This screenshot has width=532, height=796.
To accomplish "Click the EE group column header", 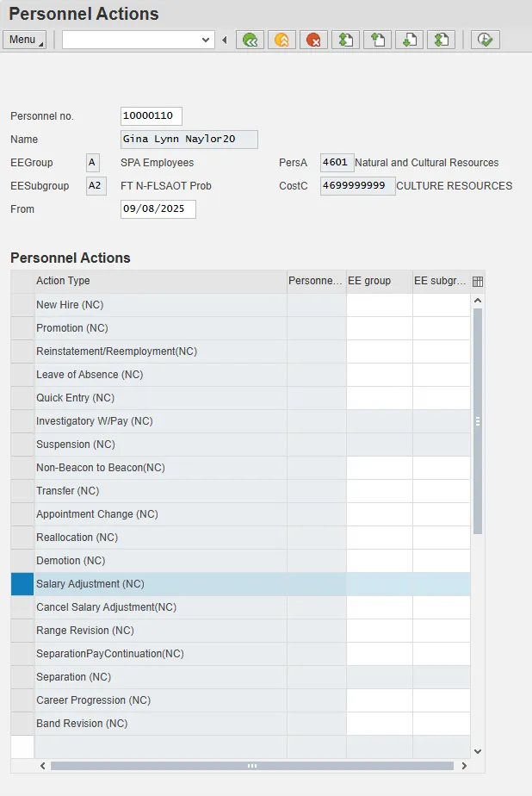I will coord(379,281).
